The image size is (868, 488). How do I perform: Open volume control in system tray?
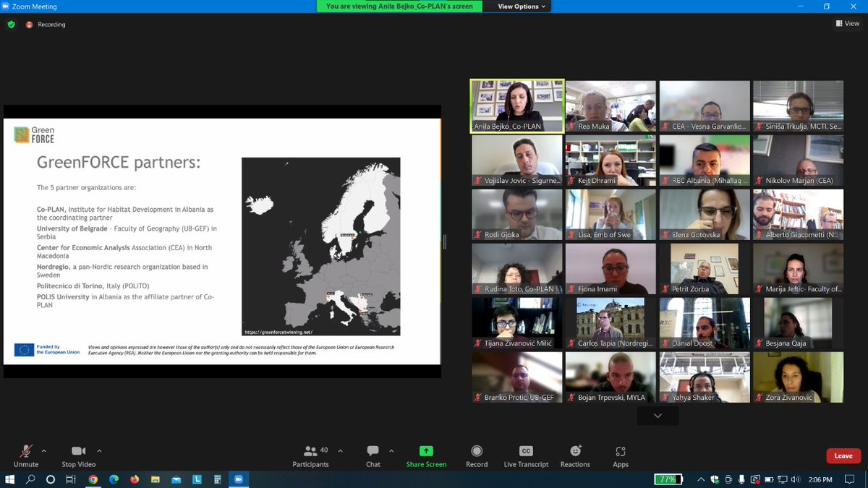click(x=796, y=479)
